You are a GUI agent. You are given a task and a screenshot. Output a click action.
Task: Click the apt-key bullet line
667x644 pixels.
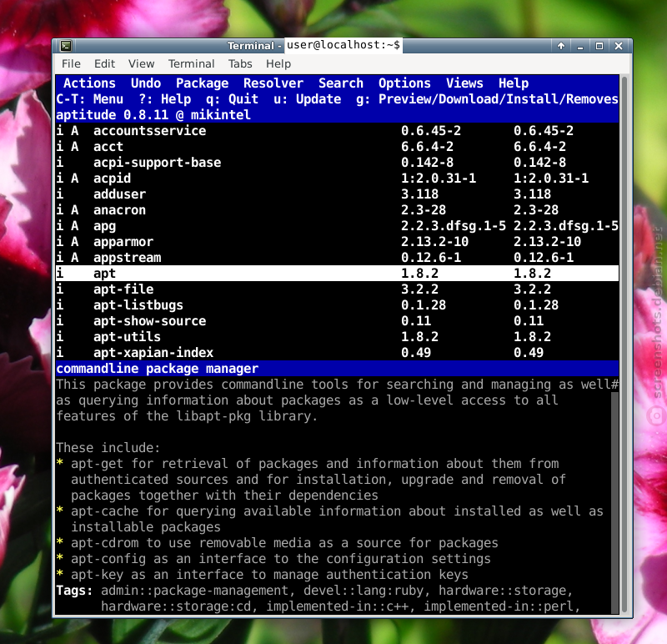click(262, 575)
